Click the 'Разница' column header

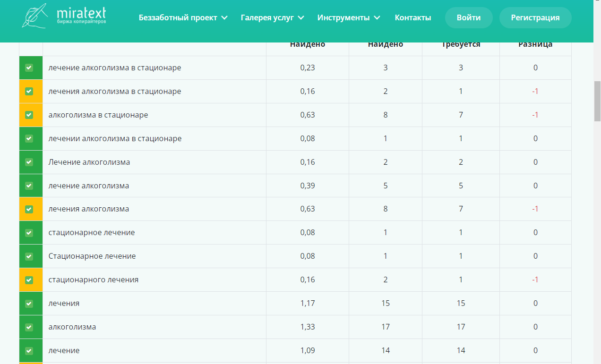click(535, 45)
